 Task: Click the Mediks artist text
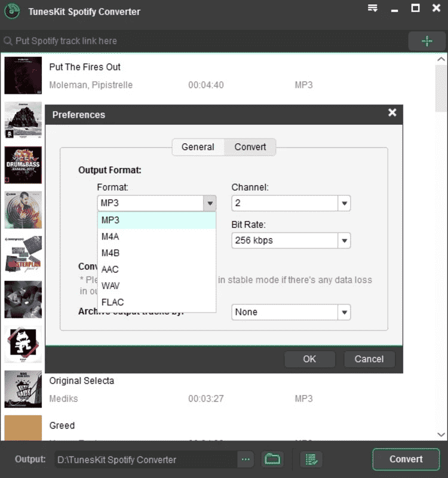click(64, 399)
